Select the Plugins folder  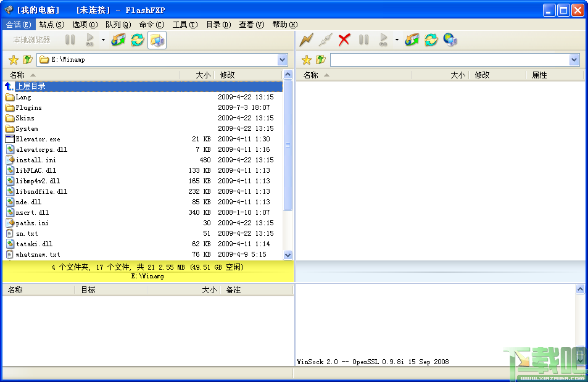click(x=143, y=107)
